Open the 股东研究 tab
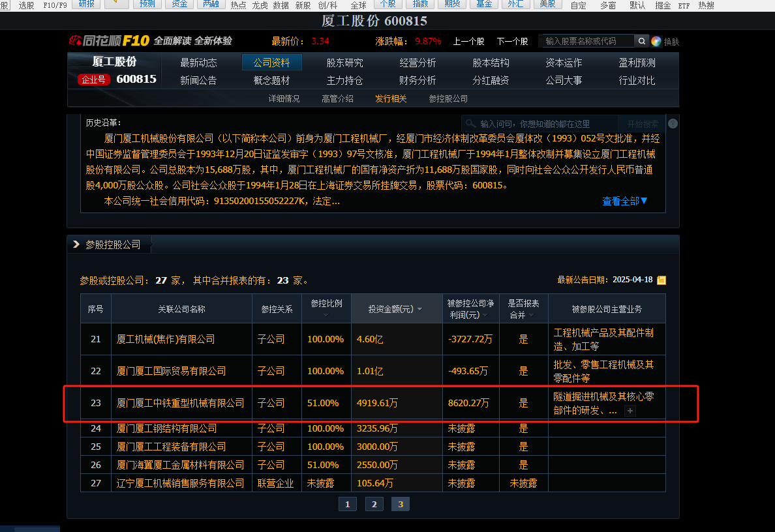The image size is (775, 532). pyautogui.click(x=344, y=63)
